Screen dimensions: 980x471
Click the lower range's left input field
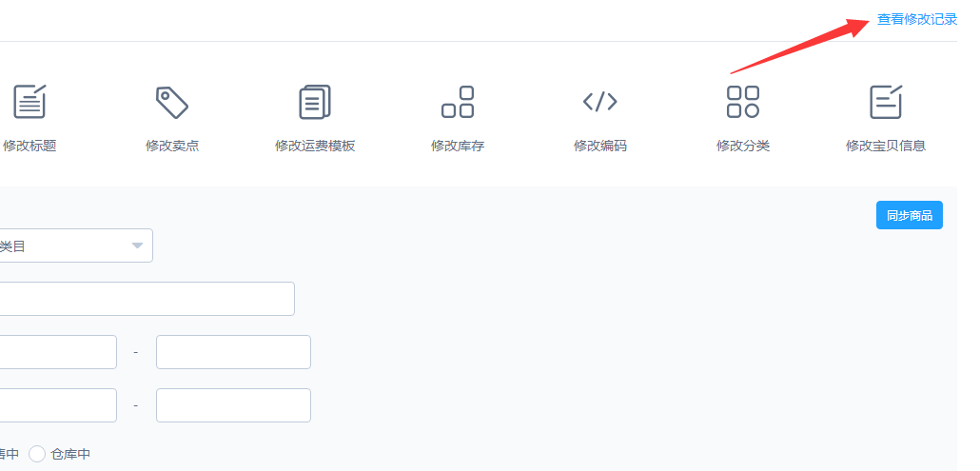[57, 405]
